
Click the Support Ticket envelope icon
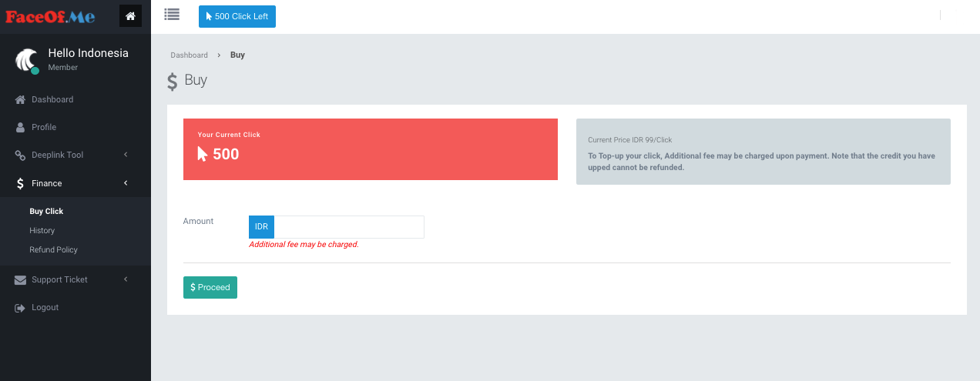pos(21,280)
